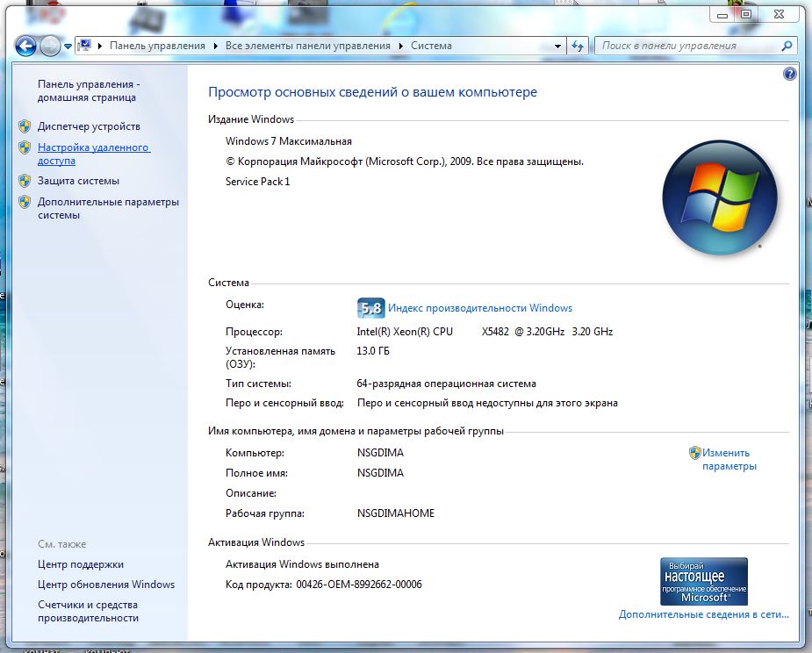The width and height of the screenshot is (812, 653).
Task: Open 'Дополнительные сведения в сети...' link
Action: (x=703, y=614)
